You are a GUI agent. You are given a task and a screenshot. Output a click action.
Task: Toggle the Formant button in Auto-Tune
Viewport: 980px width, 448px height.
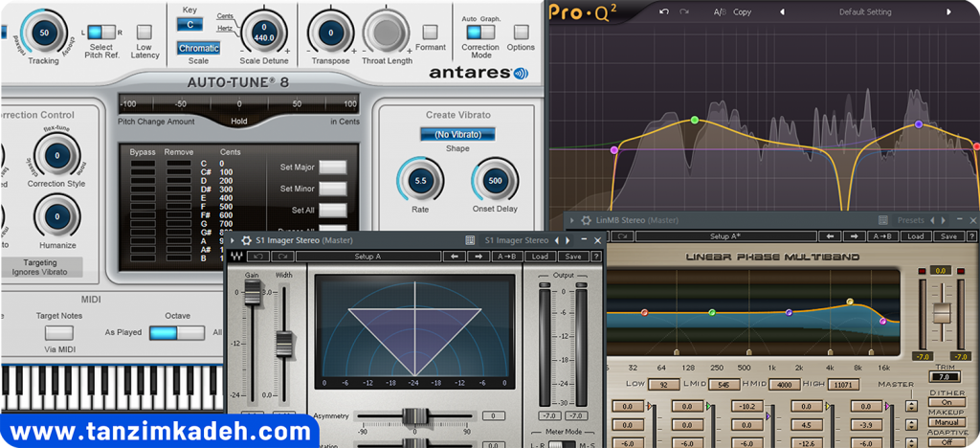[x=430, y=32]
